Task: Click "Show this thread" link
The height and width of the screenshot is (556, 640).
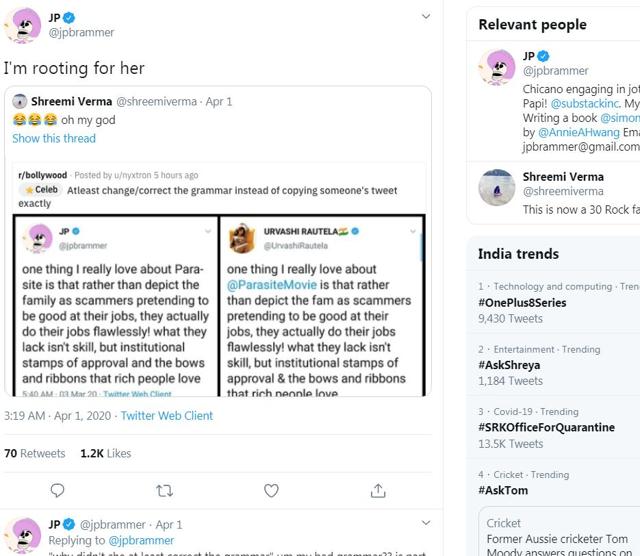Action: click(x=54, y=138)
